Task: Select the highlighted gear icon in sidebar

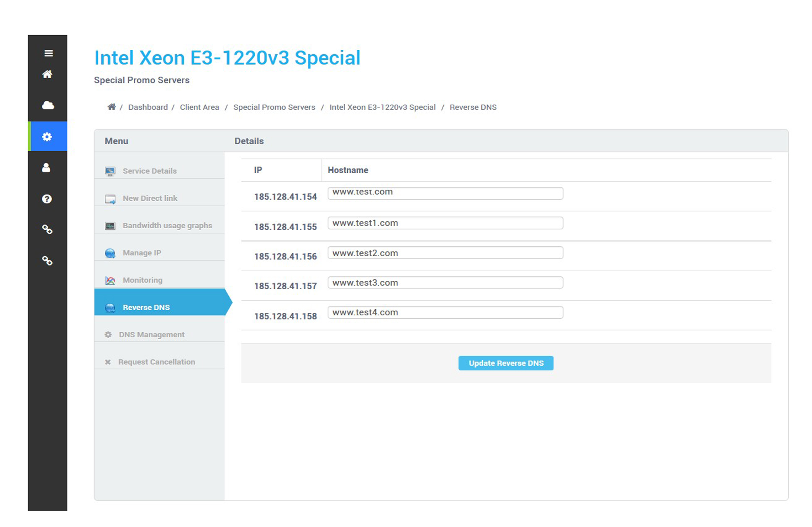Action: tap(47, 137)
